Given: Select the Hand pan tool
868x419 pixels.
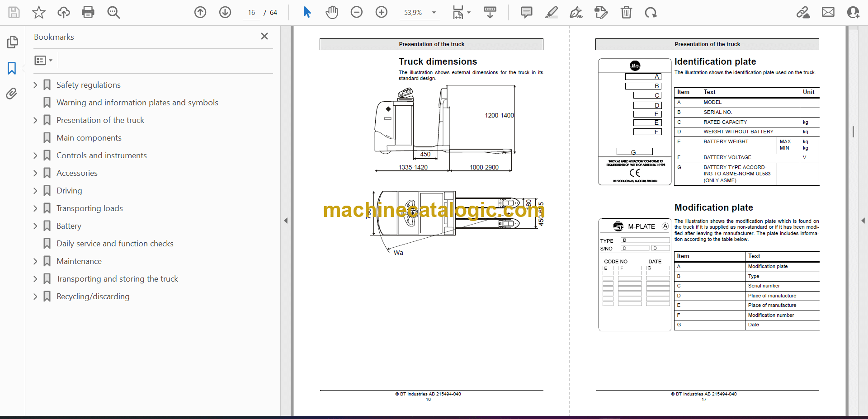Looking at the screenshot, I should point(332,12).
